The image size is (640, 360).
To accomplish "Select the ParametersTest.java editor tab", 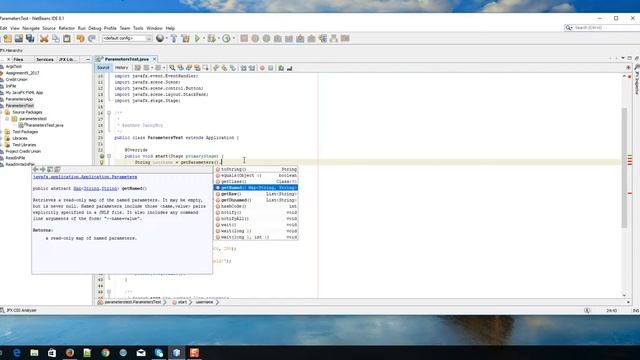I will [x=127, y=59].
